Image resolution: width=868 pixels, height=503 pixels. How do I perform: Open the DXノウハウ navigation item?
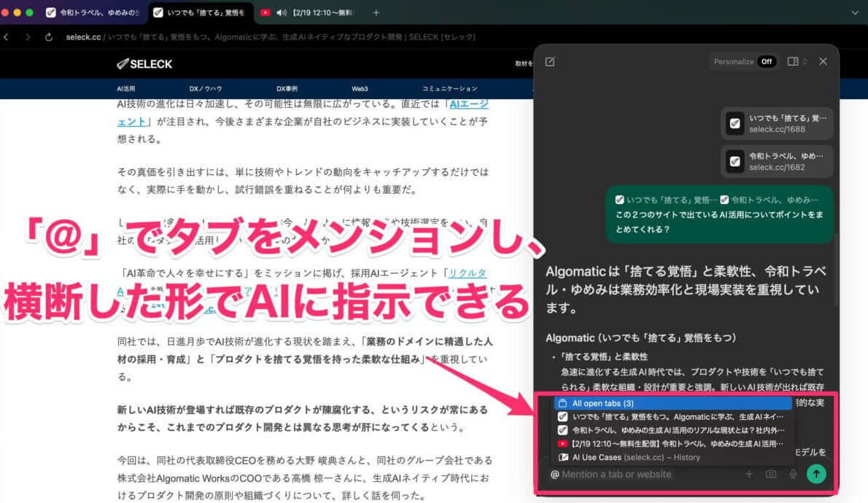[x=206, y=88]
